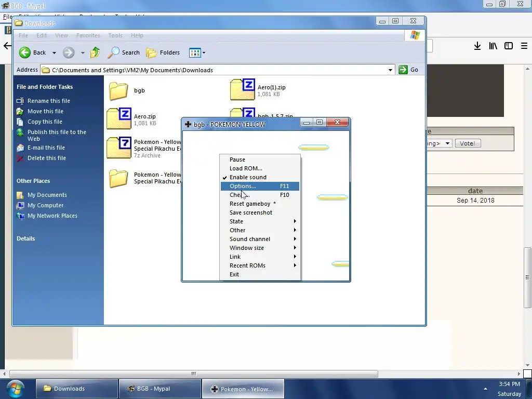The height and width of the screenshot is (399, 532).
Task: Choose Load ROM... in bgb menu
Action: point(260,169)
